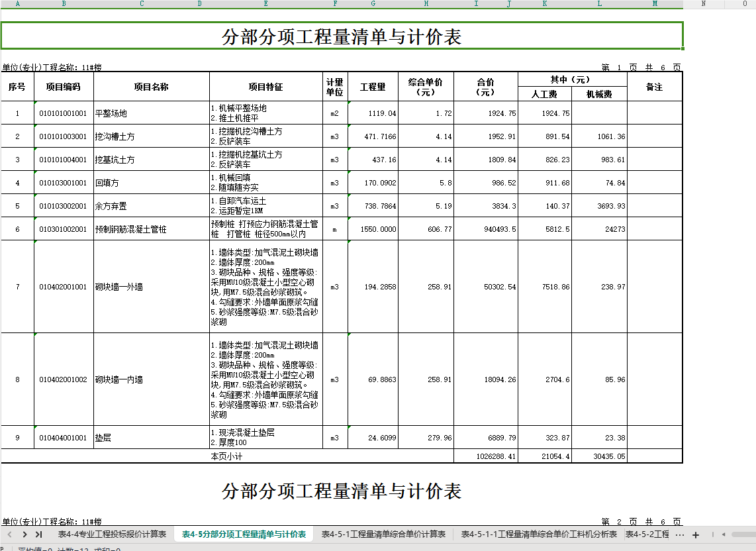The width and height of the screenshot is (756, 551).
Task: Click the horizontal scrollbar left arrow
Action: (x=723, y=534)
